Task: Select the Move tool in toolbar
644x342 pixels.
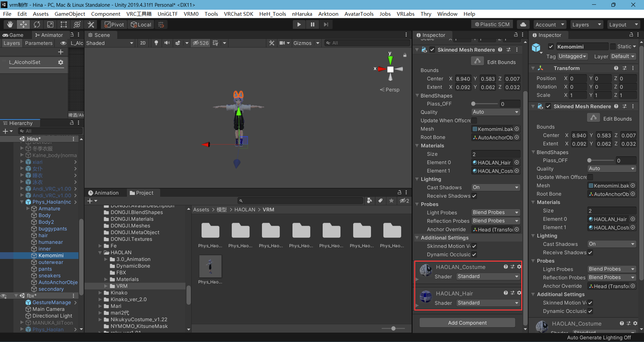Action: coord(23,24)
